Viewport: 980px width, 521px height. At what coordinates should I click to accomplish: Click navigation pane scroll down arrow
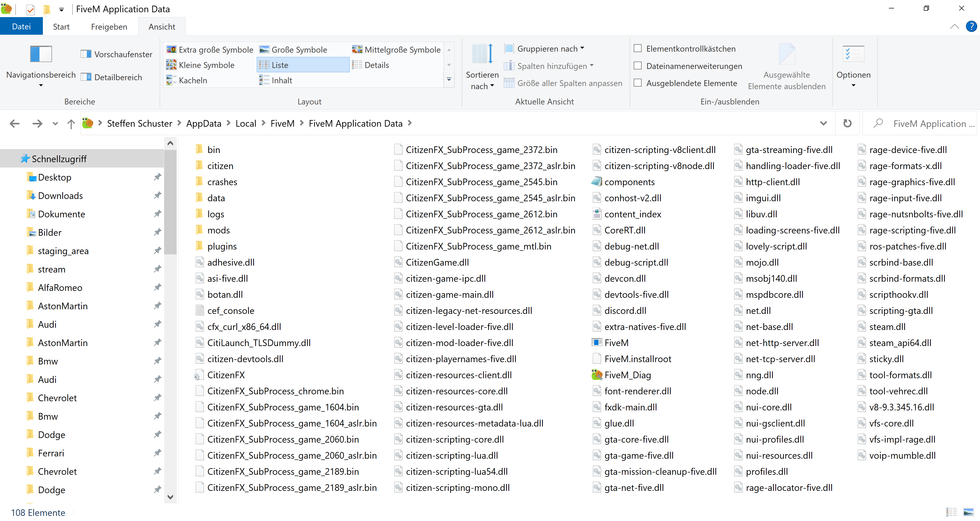coord(170,497)
